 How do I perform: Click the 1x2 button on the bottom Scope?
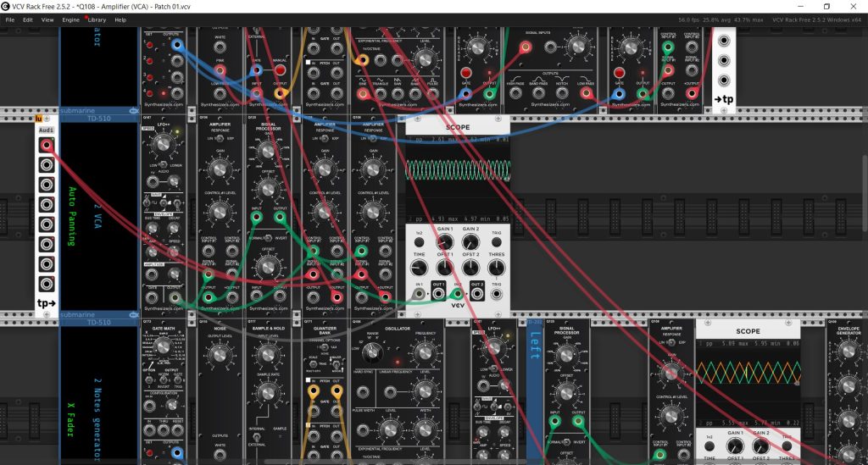(x=709, y=446)
